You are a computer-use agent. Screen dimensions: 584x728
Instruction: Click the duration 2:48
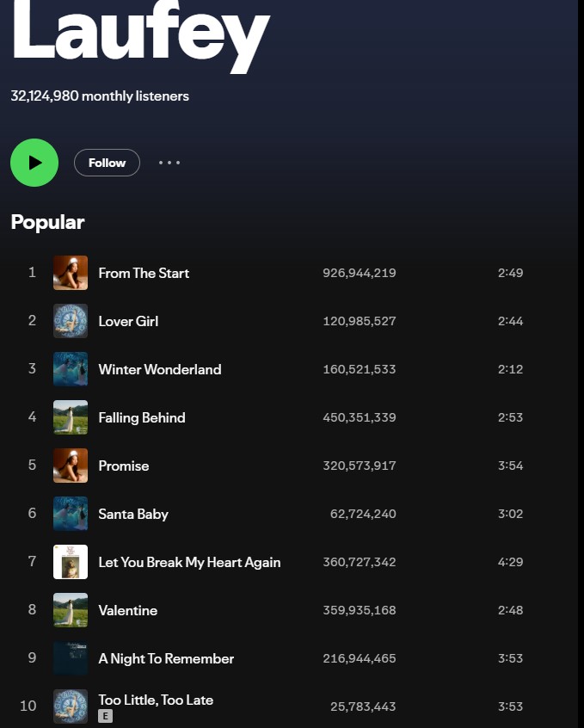tap(511, 610)
